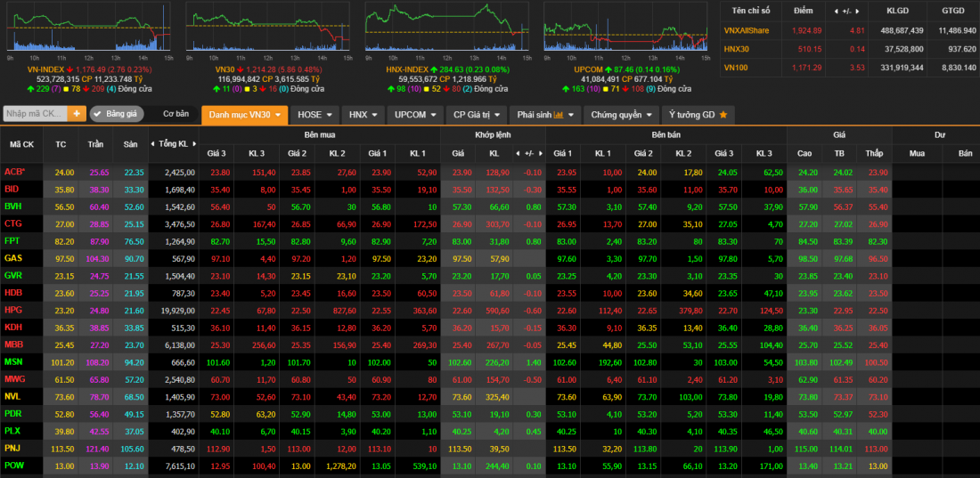The height and width of the screenshot is (478, 980).
Task: Select the CTG ticker row symbol
Action: [12, 223]
